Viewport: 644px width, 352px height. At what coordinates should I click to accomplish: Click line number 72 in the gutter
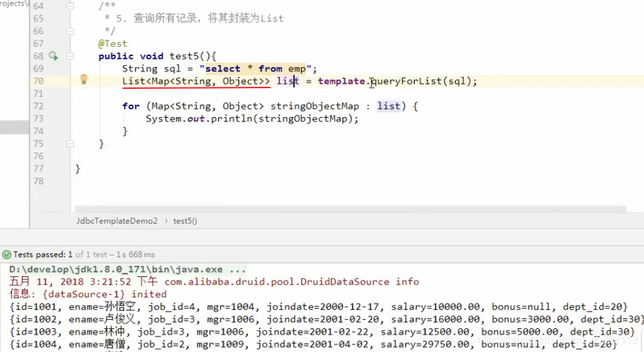pyautogui.click(x=38, y=106)
